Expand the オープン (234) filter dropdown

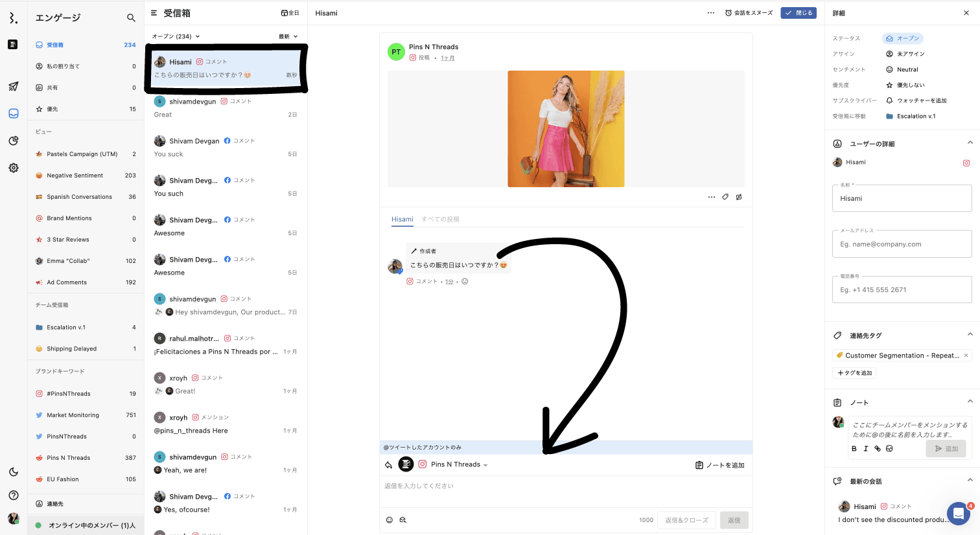coord(176,36)
